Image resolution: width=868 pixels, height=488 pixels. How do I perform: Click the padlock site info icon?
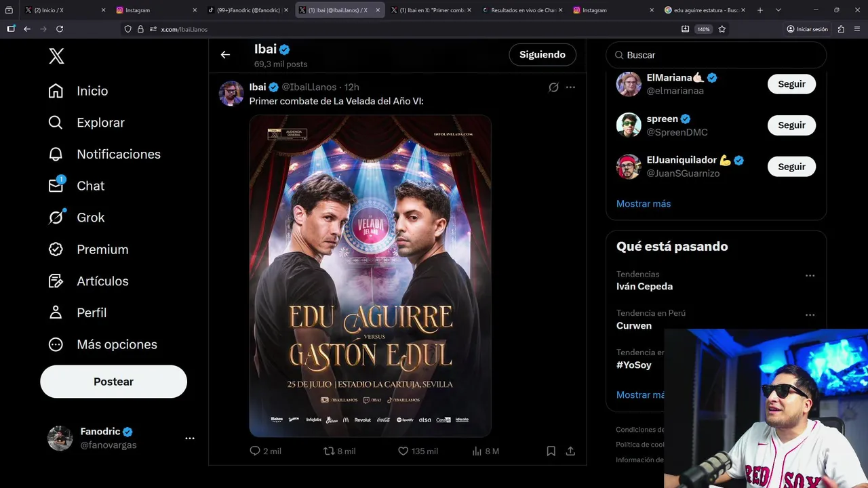[x=140, y=29]
